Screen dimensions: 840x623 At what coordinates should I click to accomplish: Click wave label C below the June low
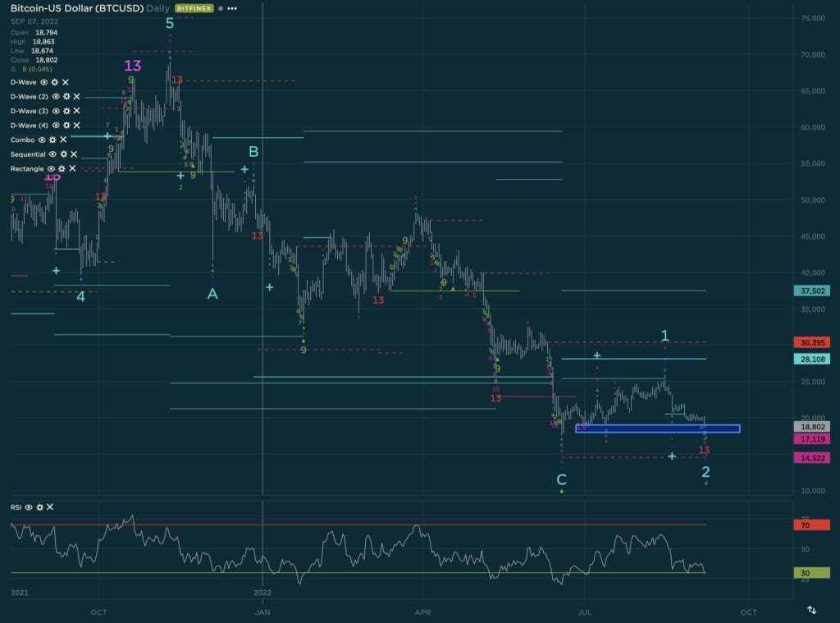click(x=561, y=479)
